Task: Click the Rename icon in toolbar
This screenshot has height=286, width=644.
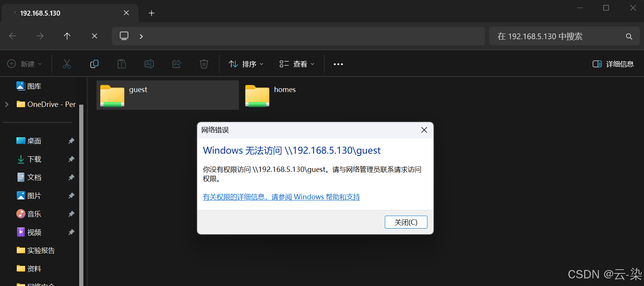Action: 149,64
